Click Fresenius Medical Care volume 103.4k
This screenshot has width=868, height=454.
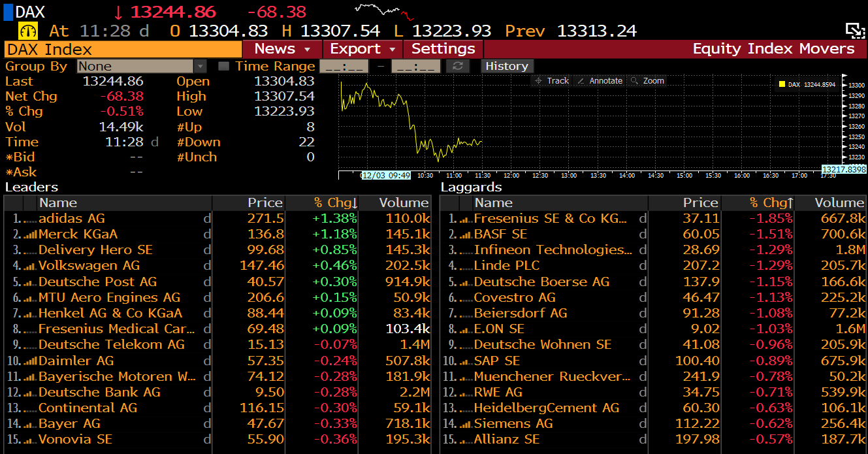408,329
